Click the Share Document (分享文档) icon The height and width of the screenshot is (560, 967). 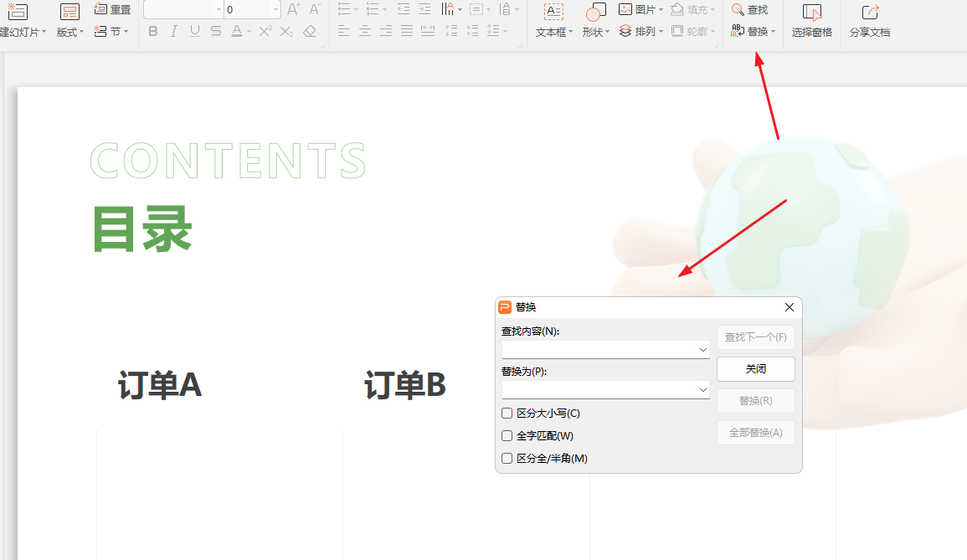(868, 20)
